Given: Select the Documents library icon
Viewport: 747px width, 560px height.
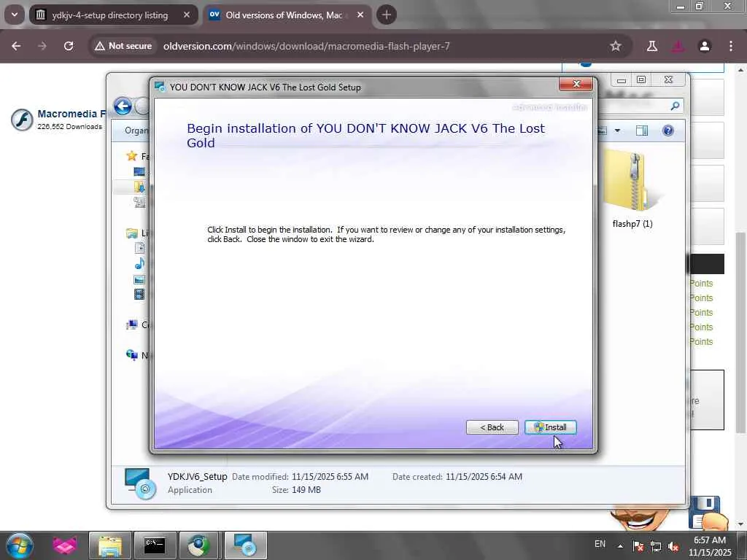Looking at the screenshot, I should point(139,248).
